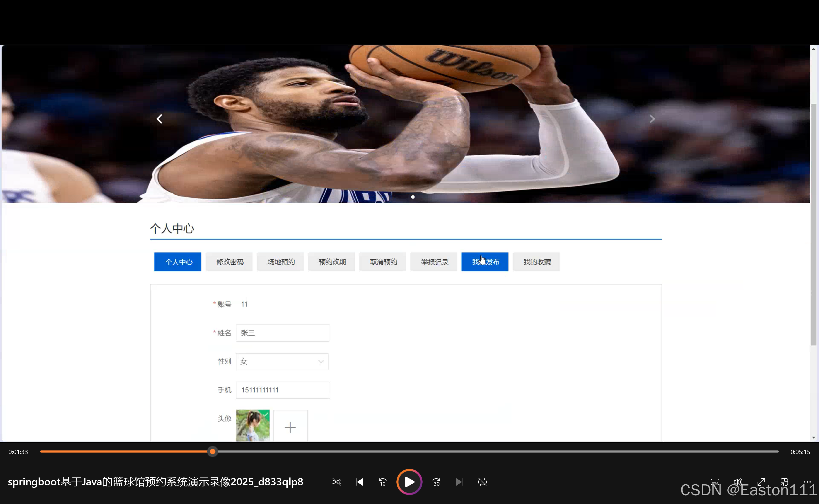Click the 手机 phone number field

(x=282, y=390)
